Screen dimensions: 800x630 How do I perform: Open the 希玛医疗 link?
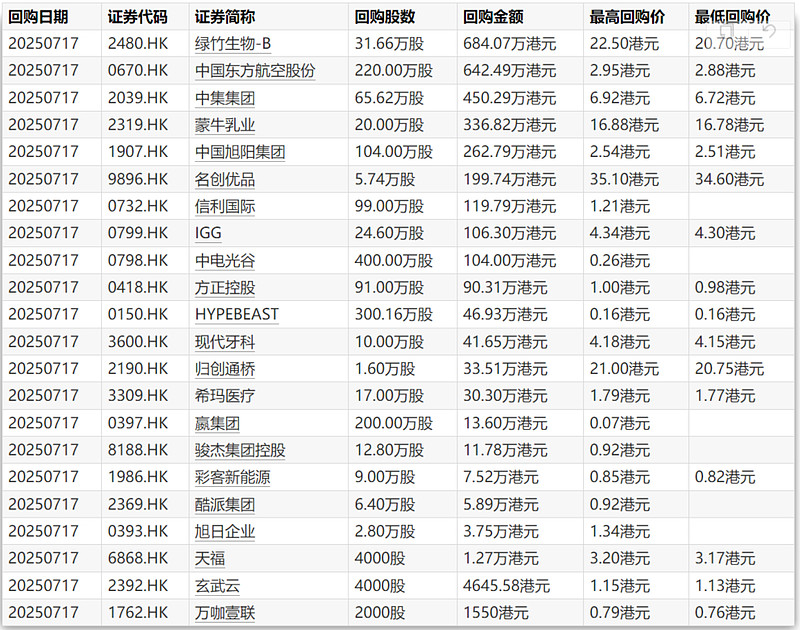(225, 396)
